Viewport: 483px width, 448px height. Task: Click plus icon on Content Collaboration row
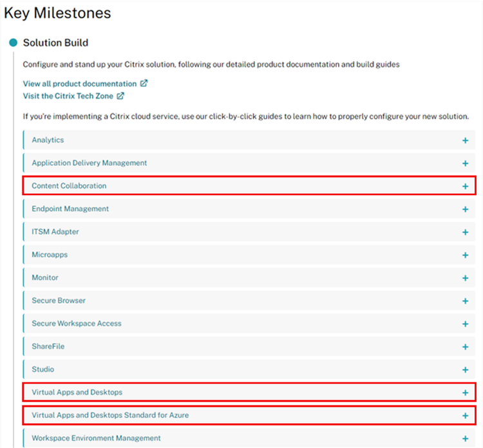click(x=465, y=186)
